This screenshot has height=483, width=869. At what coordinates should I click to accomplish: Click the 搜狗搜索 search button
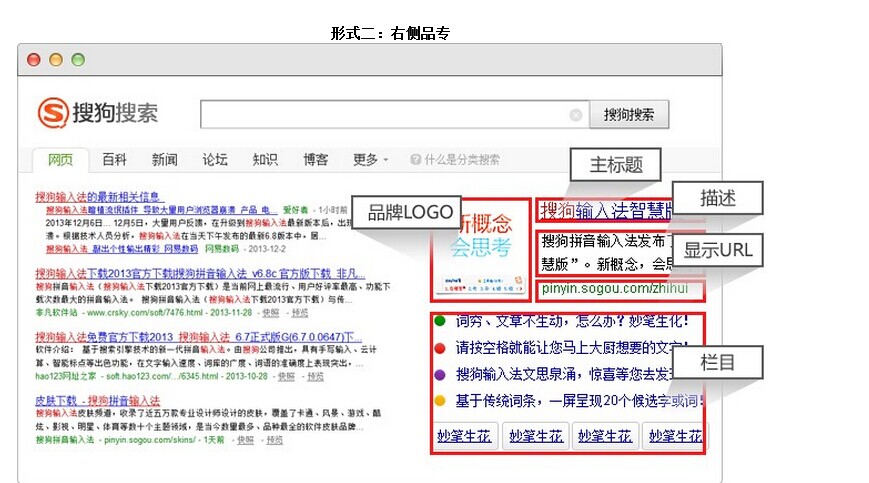(x=629, y=115)
